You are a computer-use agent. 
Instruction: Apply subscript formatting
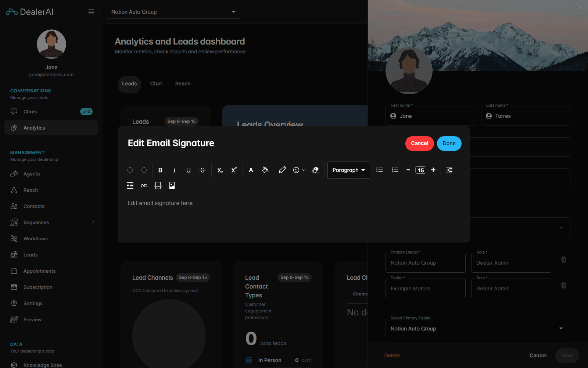pyautogui.click(x=220, y=170)
